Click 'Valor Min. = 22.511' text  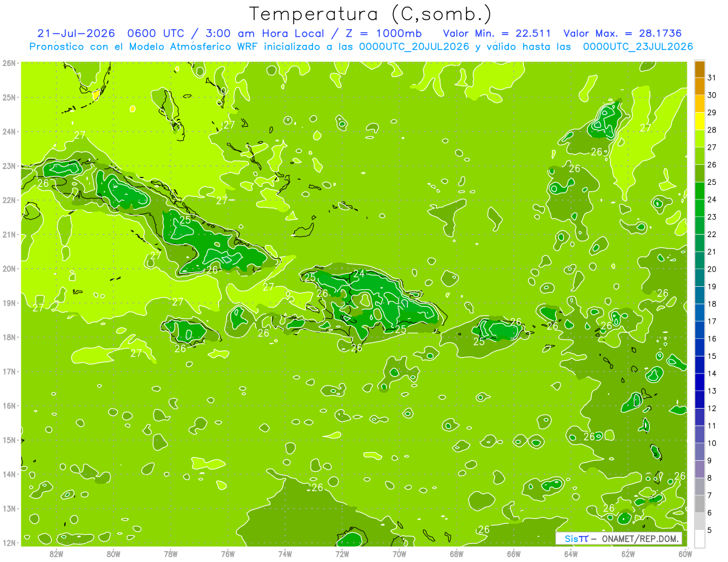tap(497, 33)
